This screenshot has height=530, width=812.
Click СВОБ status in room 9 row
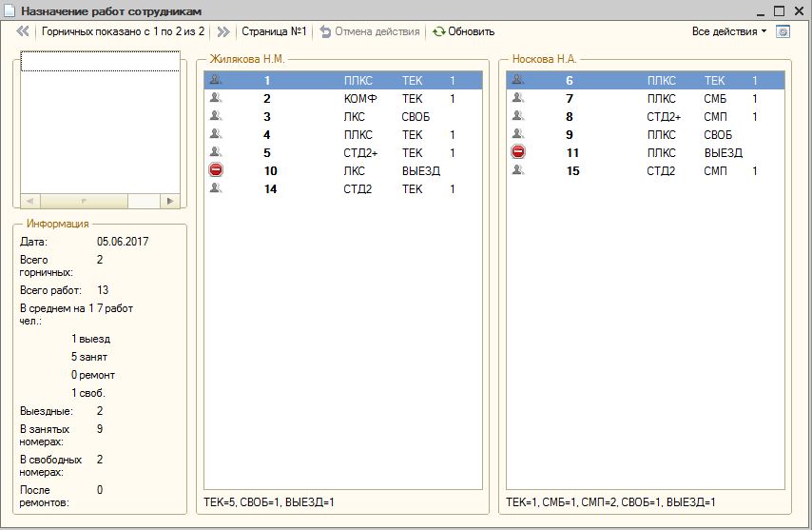coord(718,135)
